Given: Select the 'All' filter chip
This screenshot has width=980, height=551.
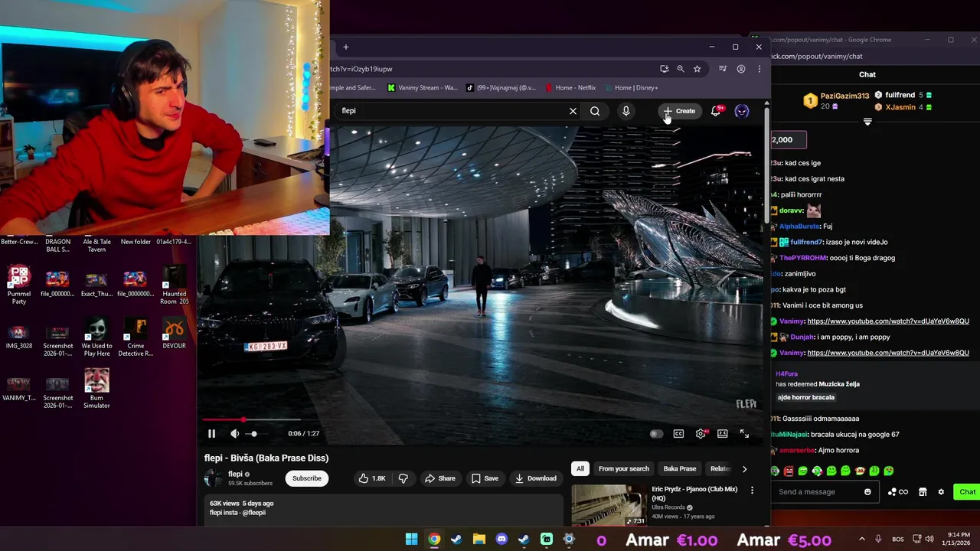Looking at the screenshot, I should pyautogui.click(x=580, y=468).
